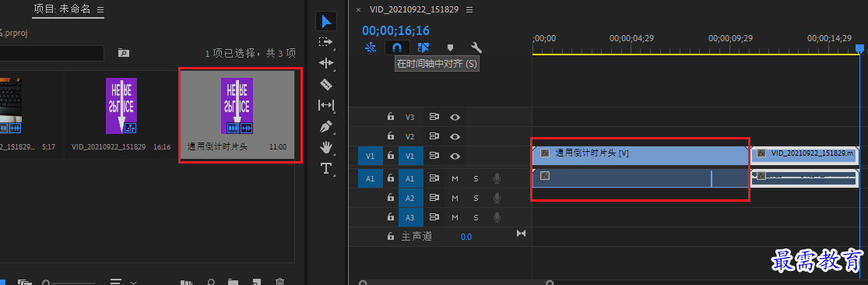The image size is (868, 285).
Task: Enable voice-over record on track A1
Action: 497,178
